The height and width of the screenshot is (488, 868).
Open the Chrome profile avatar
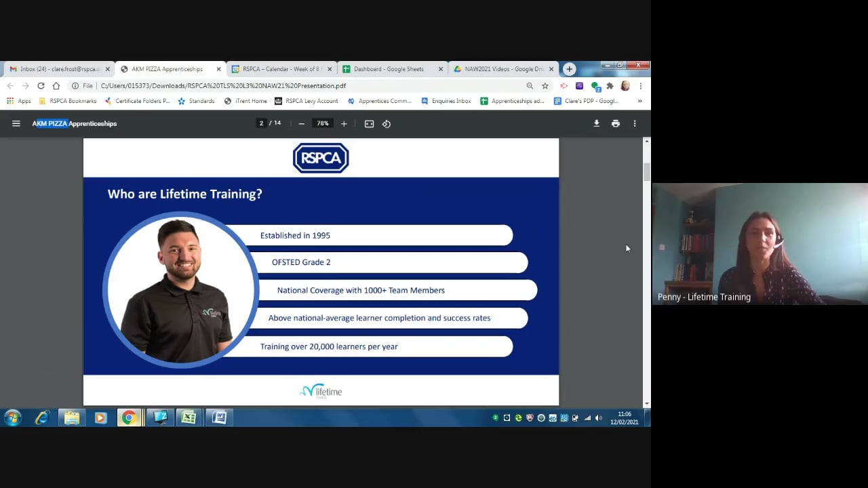pos(625,86)
